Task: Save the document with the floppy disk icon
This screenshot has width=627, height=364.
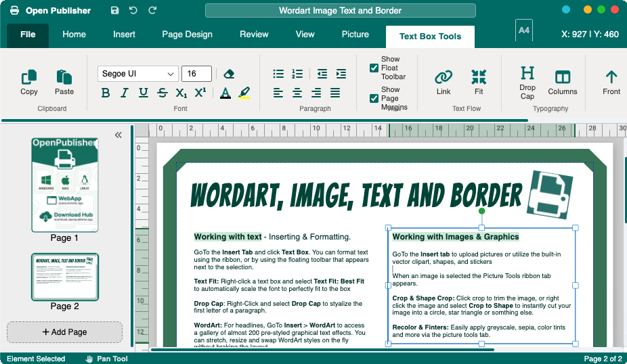Action: coord(114,10)
